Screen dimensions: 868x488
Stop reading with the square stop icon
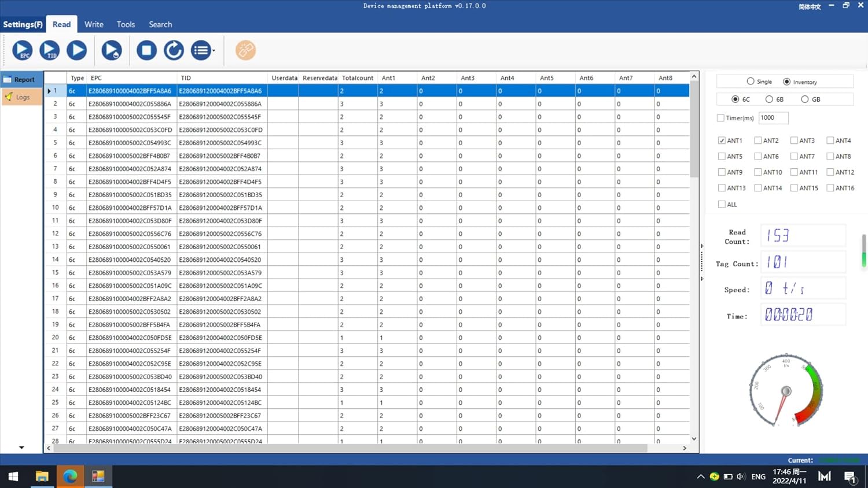(146, 50)
